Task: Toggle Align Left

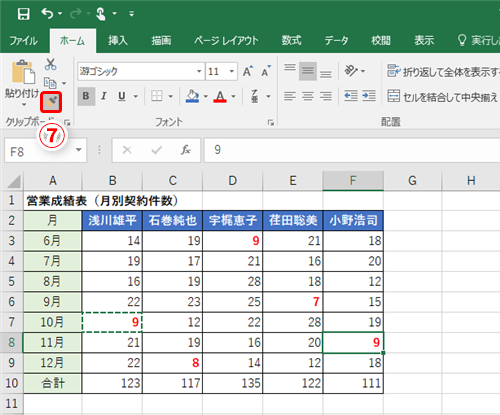Action: pyautogui.click(x=290, y=96)
